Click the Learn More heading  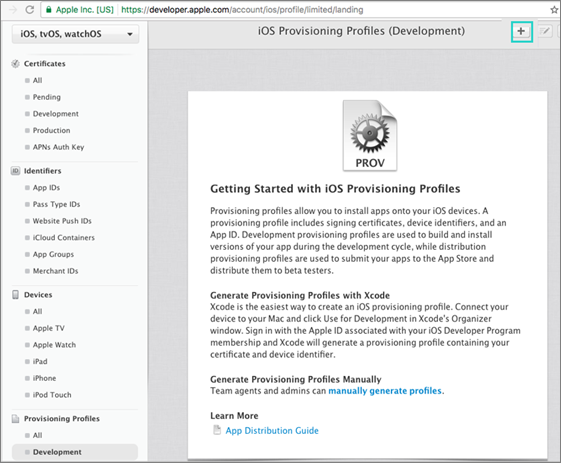[234, 416]
